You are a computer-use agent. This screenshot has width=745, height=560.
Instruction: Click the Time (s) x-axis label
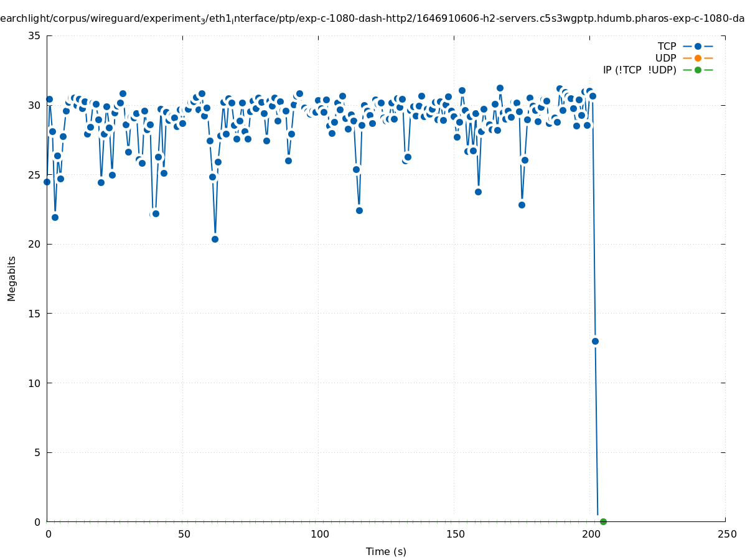click(x=386, y=551)
